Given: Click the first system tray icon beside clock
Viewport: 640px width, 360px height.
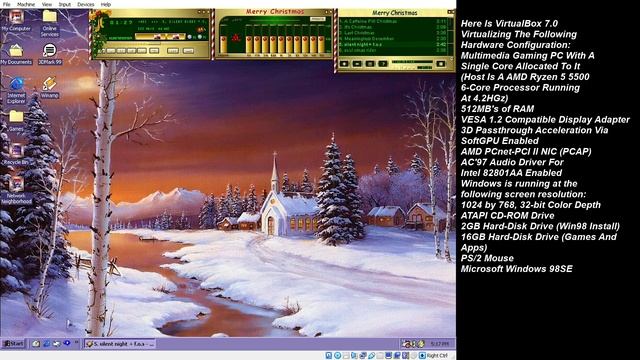Looking at the screenshot, I should pos(406,344).
